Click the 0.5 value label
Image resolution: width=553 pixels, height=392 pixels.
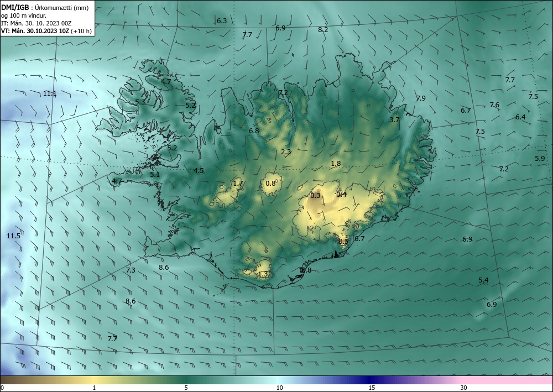point(343,242)
